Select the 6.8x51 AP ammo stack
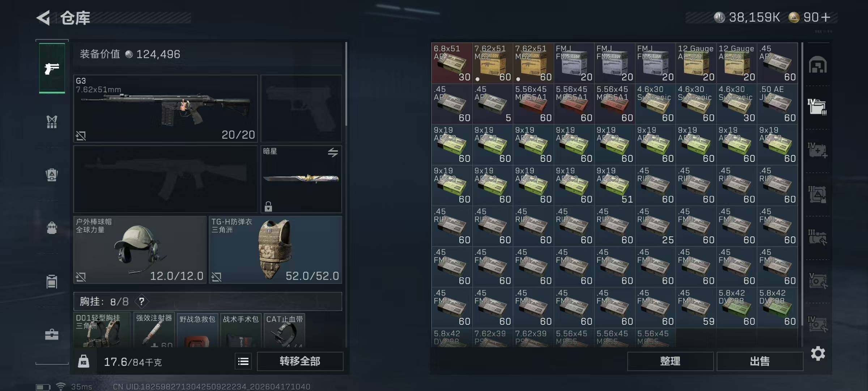Screen dimensions: 868x391 click(x=452, y=63)
